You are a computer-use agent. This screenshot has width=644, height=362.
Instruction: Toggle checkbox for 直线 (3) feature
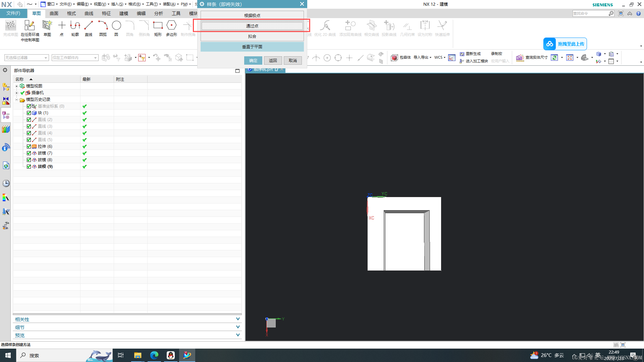coord(29,126)
